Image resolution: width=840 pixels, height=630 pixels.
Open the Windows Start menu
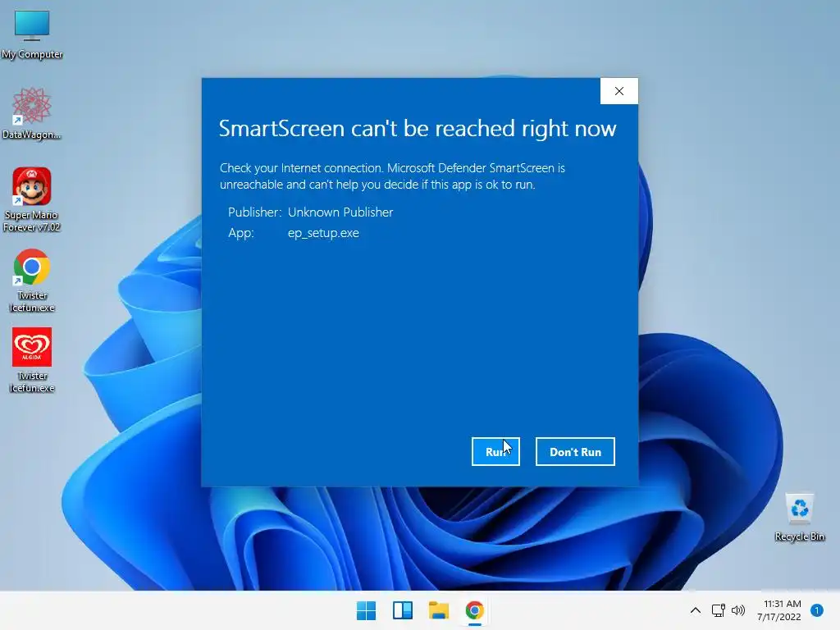367,610
